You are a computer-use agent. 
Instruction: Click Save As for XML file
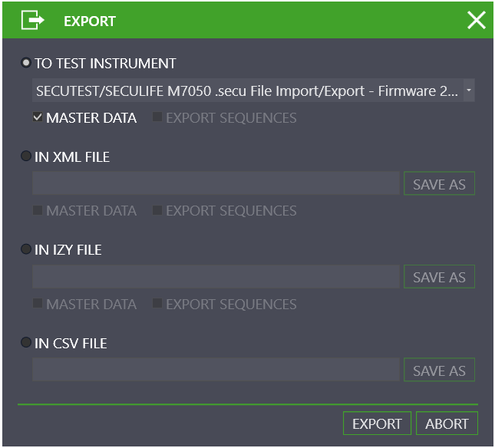pos(439,183)
